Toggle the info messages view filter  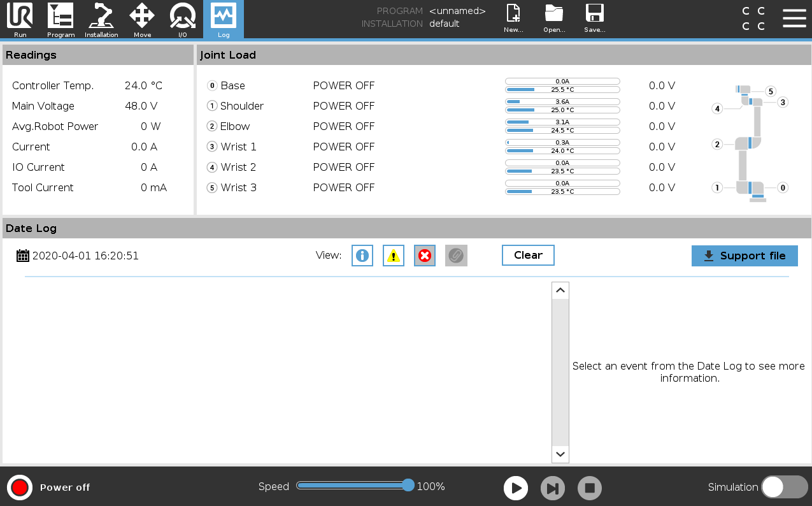(362, 256)
